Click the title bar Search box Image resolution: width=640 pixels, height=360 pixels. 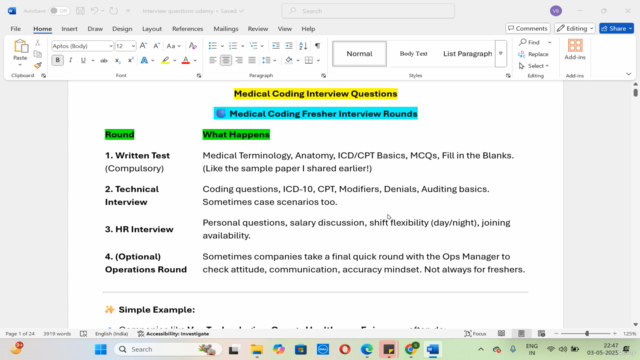pyautogui.click(x=368, y=11)
